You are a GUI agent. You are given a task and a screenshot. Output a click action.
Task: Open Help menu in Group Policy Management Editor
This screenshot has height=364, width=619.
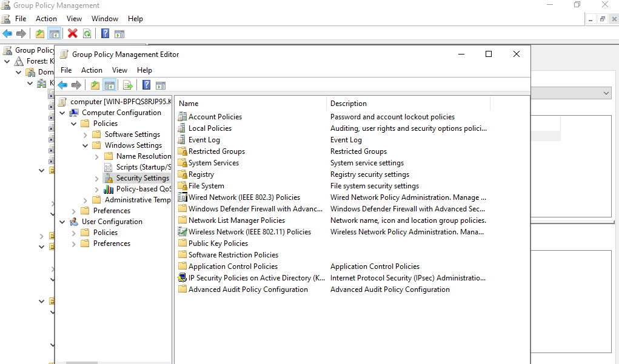(144, 70)
